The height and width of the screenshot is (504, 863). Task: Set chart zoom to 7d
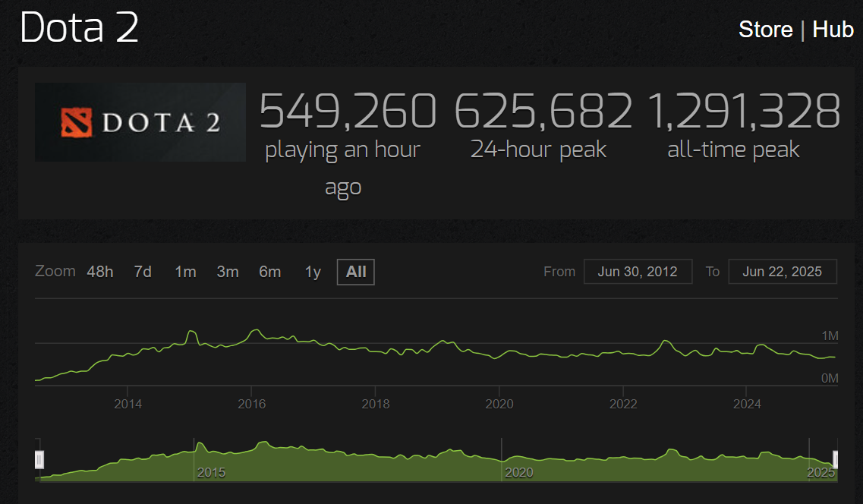point(143,272)
